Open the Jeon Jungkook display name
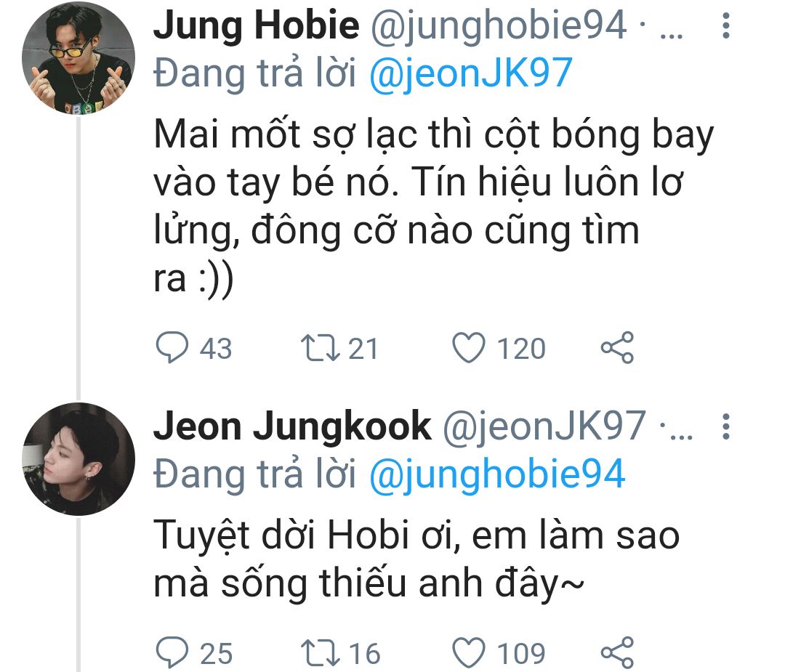The image size is (785, 672). click(x=292, y=426)
